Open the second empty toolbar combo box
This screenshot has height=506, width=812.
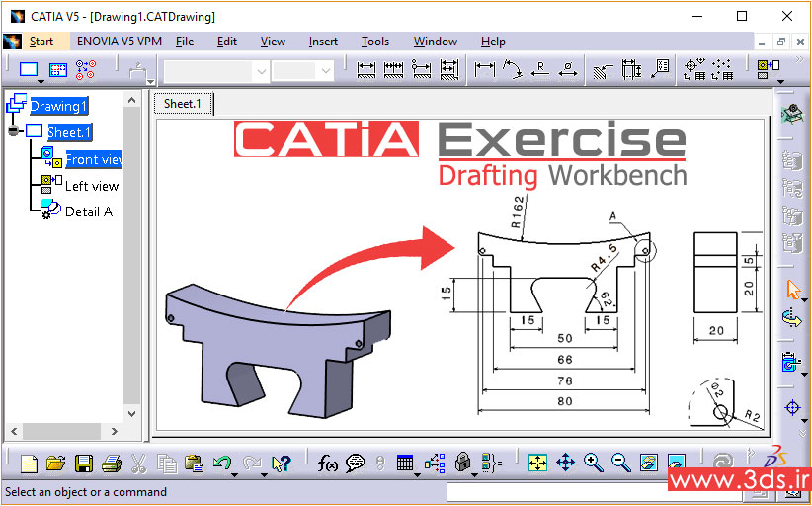302,71
